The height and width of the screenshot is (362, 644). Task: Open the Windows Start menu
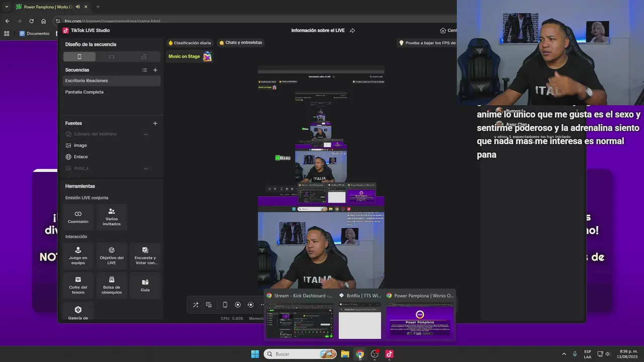pyautogui.click(x=255, y=354)
